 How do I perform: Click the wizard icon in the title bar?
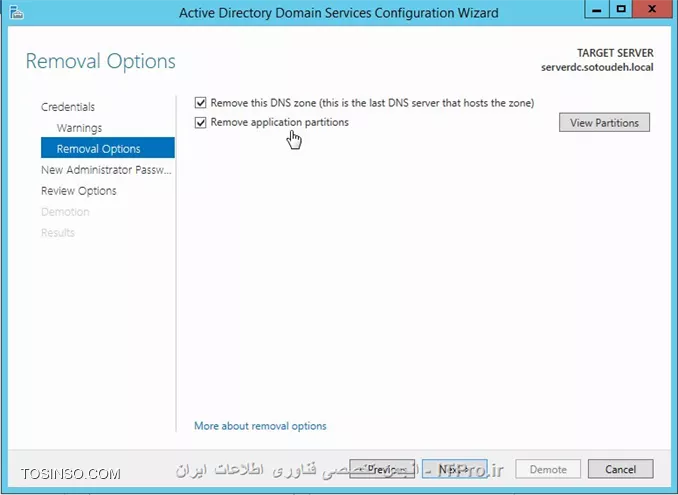click(x=16, y=13)
